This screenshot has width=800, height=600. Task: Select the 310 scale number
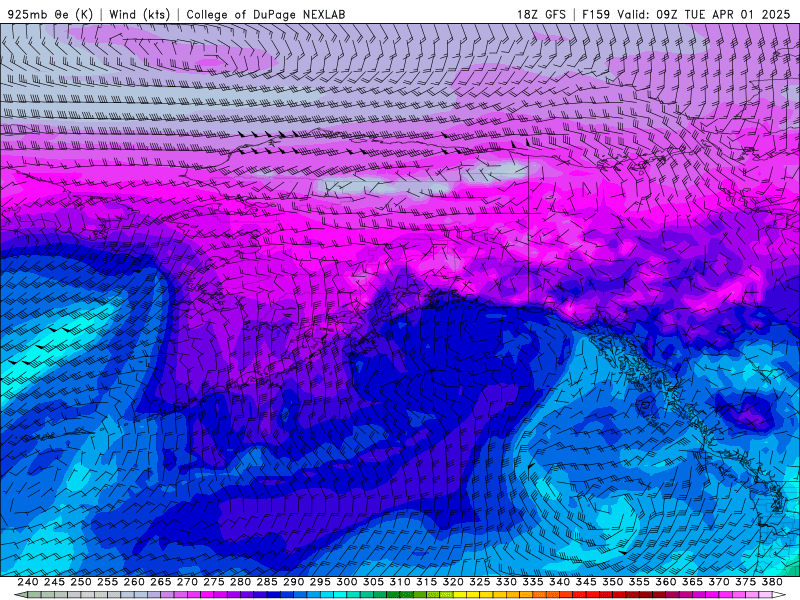(400, 582)
